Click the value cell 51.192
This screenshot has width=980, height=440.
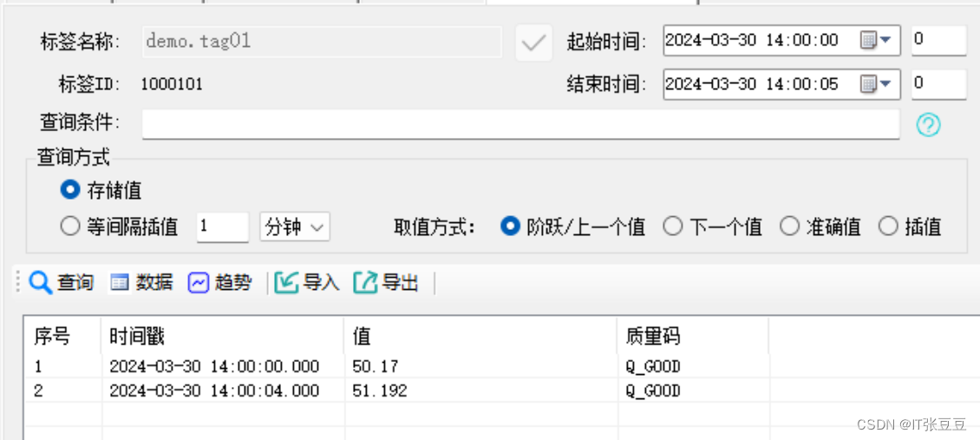pos(379,392)
